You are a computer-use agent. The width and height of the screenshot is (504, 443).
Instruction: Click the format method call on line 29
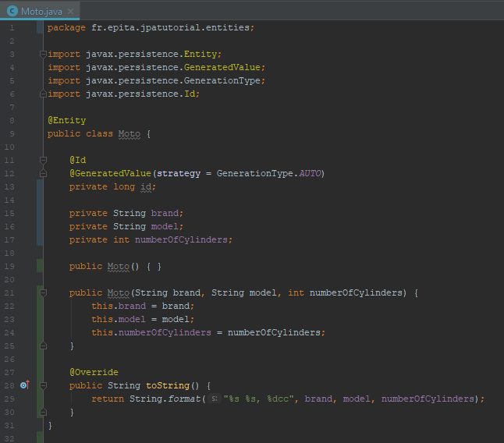coord(184,399)
